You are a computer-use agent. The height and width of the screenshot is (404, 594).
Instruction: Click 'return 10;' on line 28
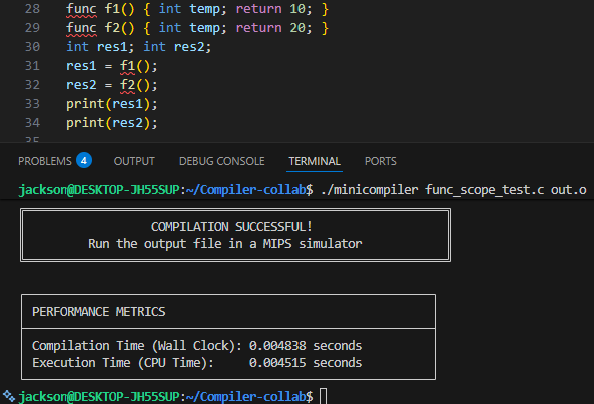(x=274, y=9)
